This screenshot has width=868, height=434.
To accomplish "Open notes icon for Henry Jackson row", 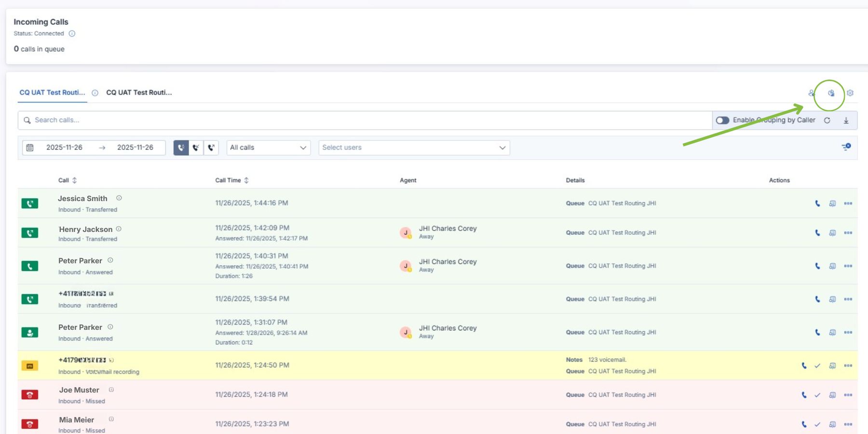I will tap(832, 233).
